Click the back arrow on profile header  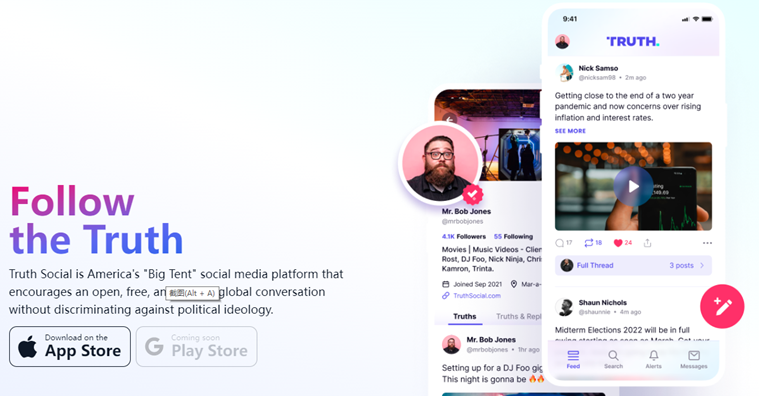click(x=450, y=120)
